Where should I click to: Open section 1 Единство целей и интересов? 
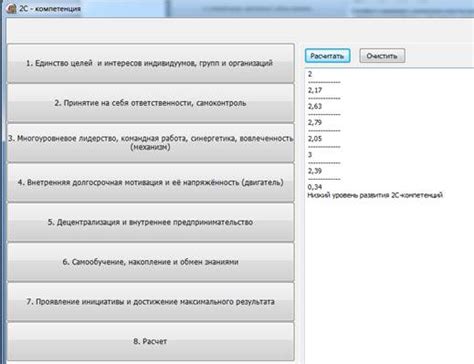click(x=151, y=63)
